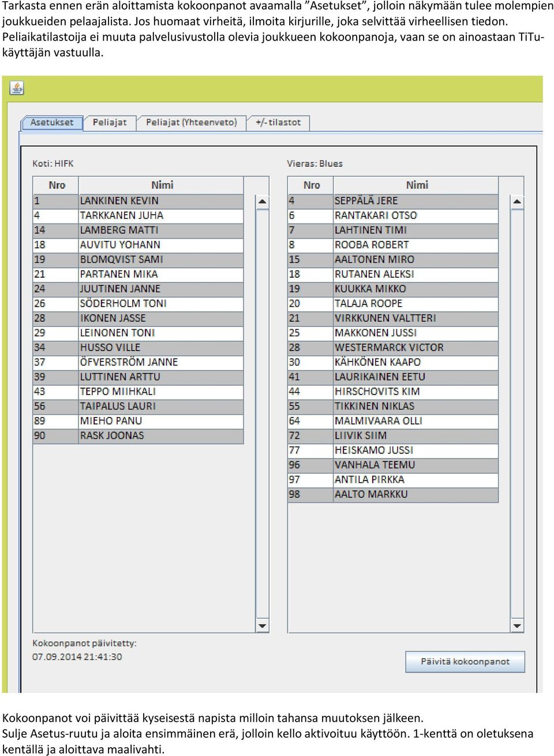The image size is (554, 756).
Task: Select player IKONEN JASSE
Action: 138,318
